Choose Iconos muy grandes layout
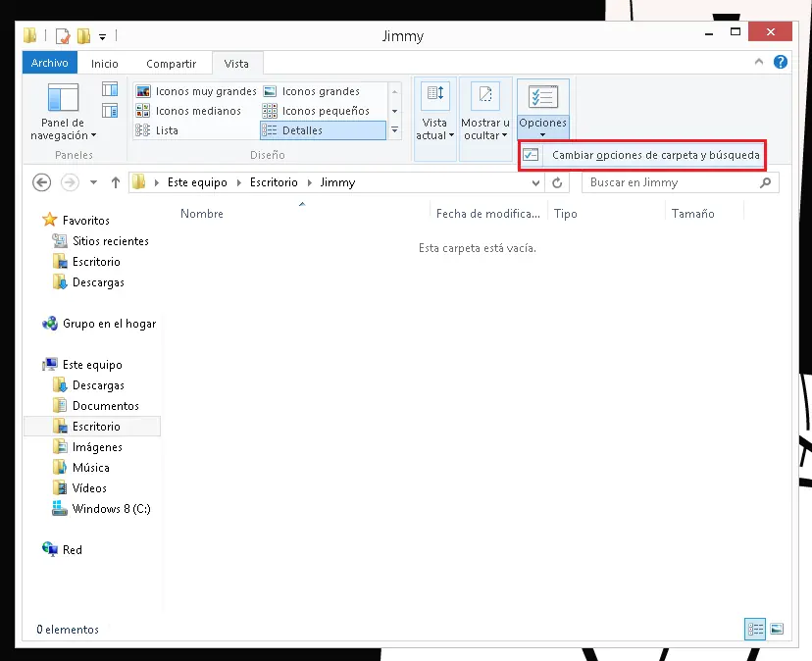Screen dimensions: 812x661 tap(196, 91)
